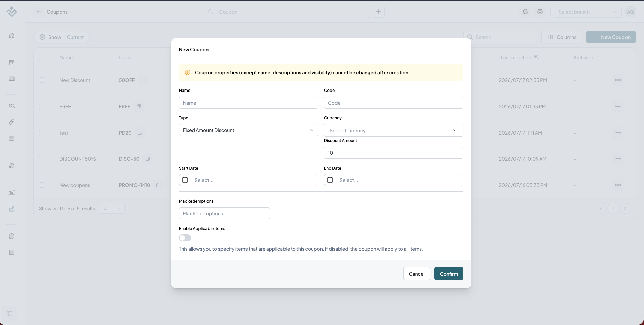
Task: Click the previous page arrow
Action: pyautogui.click(x=601, y=208)
